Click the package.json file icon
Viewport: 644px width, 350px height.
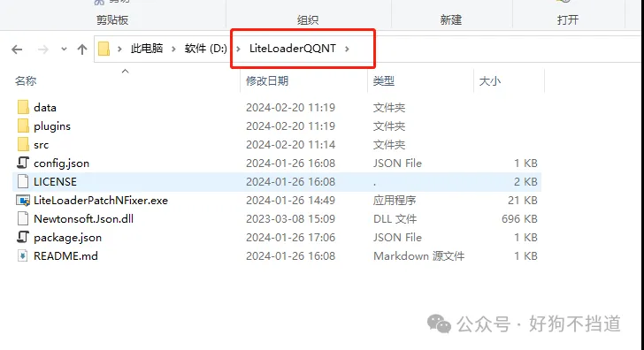coord(23,237)
